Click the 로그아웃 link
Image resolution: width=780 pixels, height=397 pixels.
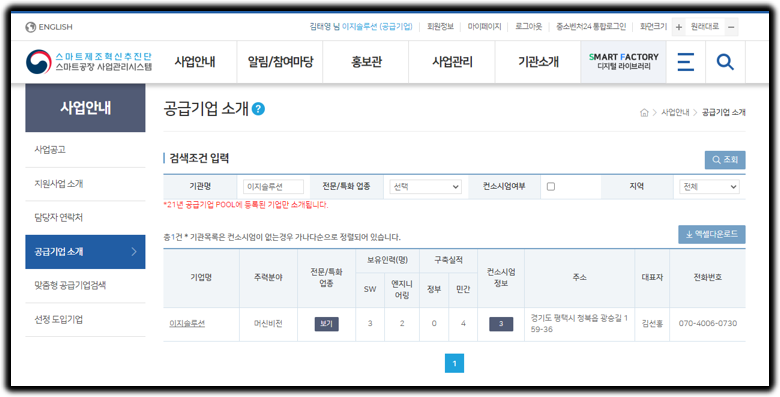(528, 27)
